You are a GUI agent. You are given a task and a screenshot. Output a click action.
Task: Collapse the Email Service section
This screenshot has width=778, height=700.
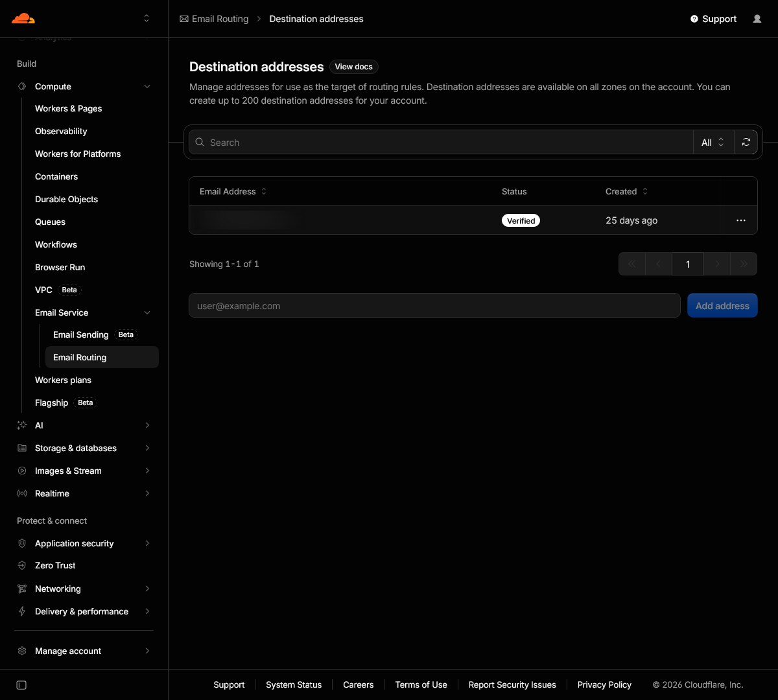[x=147, y=312]
